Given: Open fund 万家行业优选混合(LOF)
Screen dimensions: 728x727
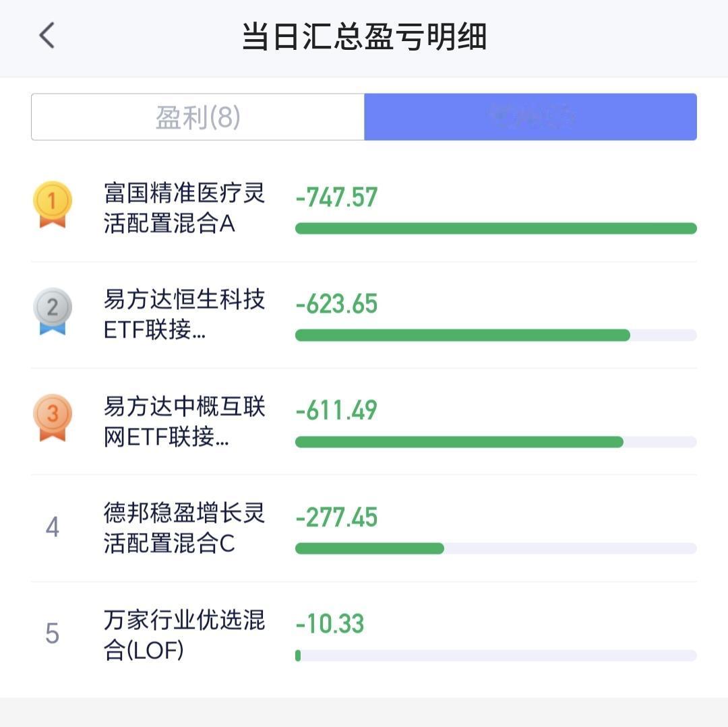Looking at the screenshot, I should (x=184, y=634).
